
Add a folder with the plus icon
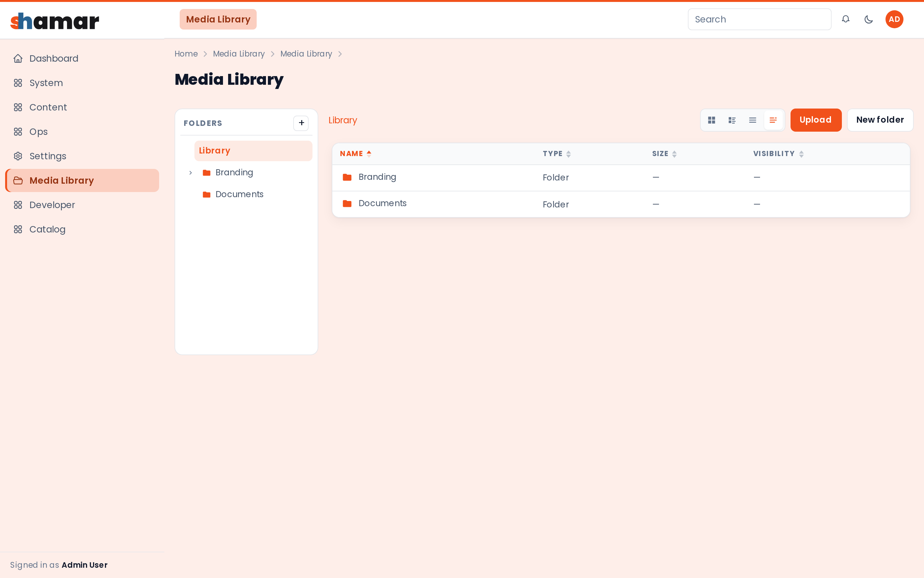pos(301,123)
